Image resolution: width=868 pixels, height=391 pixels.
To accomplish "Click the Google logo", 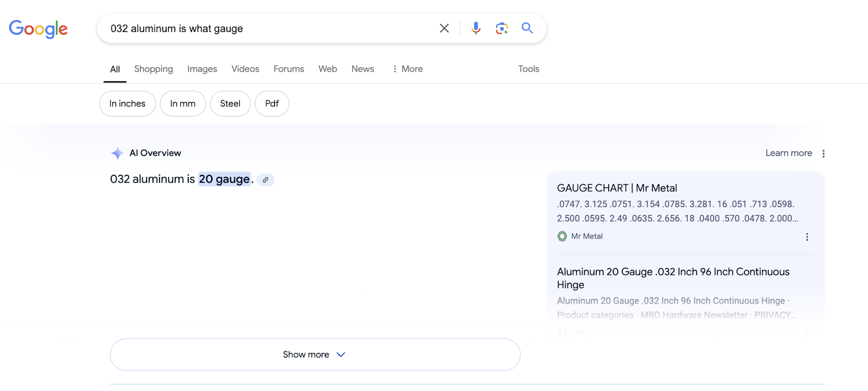I will tap(38, 29).
